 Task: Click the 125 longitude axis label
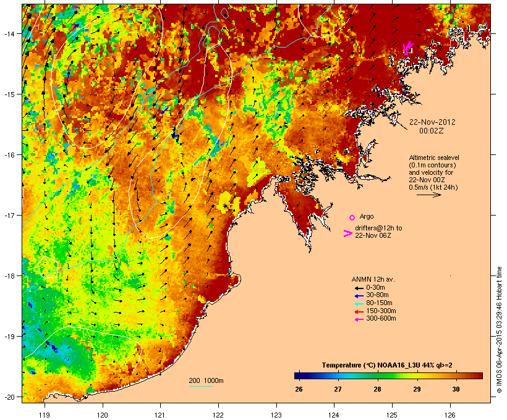392,415
